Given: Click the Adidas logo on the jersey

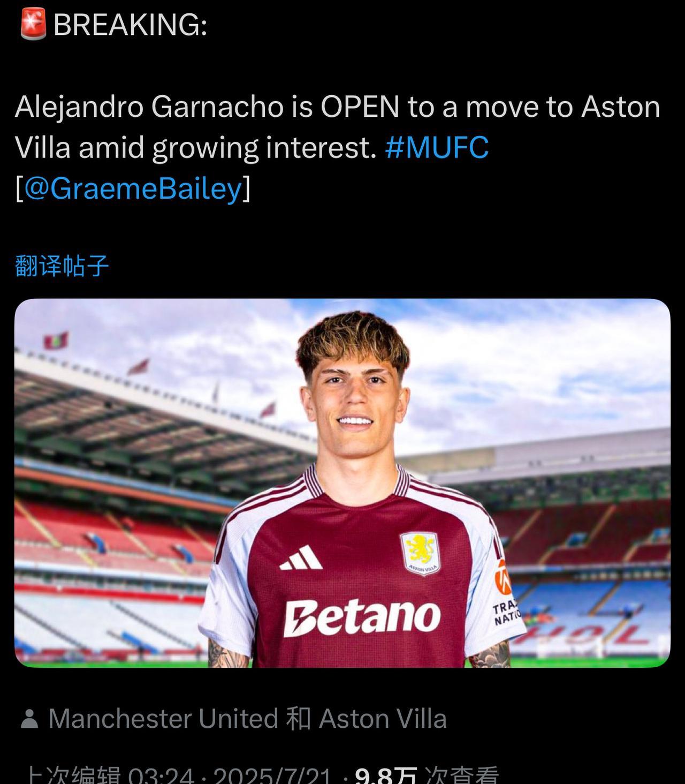Looking at the screenshot, I should coord(301,558).
